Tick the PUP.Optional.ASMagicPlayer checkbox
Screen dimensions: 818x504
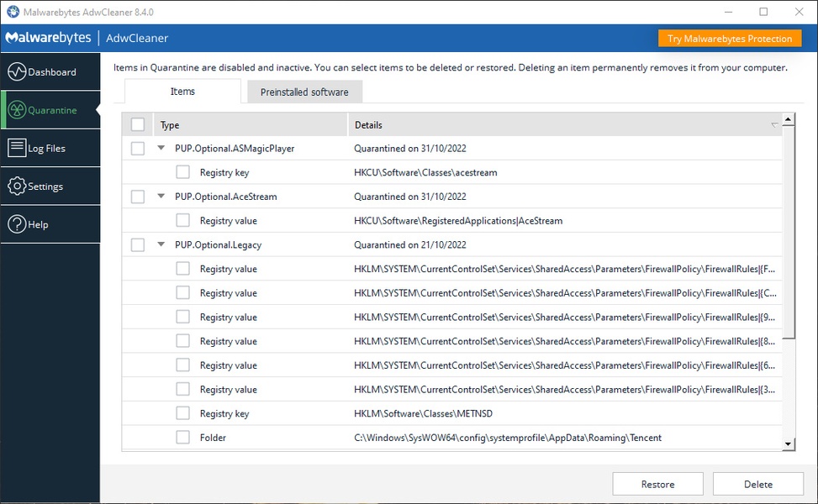click(138, 149)
